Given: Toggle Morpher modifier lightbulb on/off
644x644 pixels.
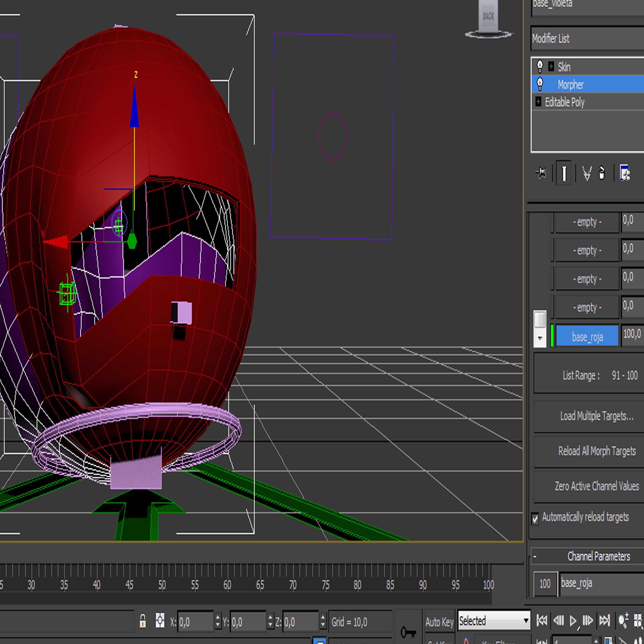Looking at the screenshot, I should point(540,84).
